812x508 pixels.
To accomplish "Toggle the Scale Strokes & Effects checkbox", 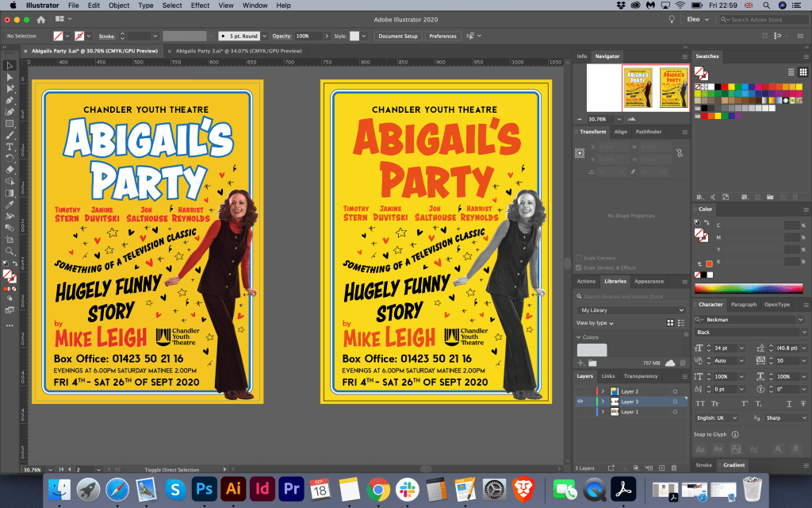I will [579, 267].
